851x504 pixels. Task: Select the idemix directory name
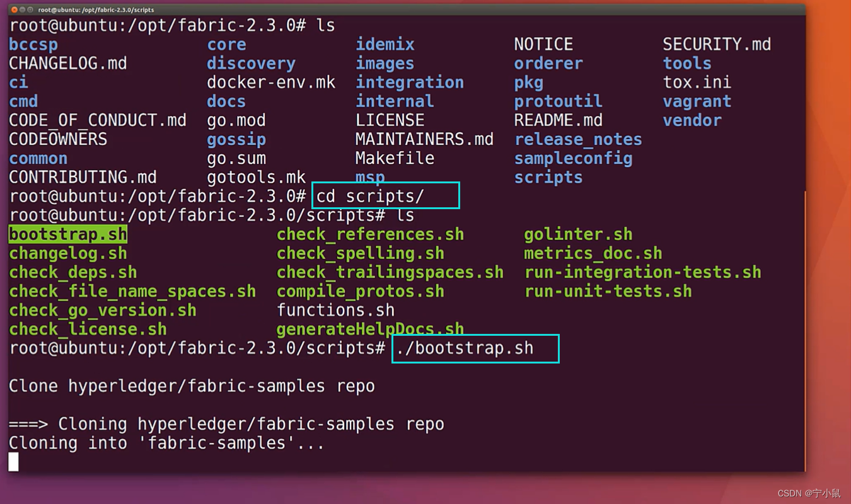[385, 45]
